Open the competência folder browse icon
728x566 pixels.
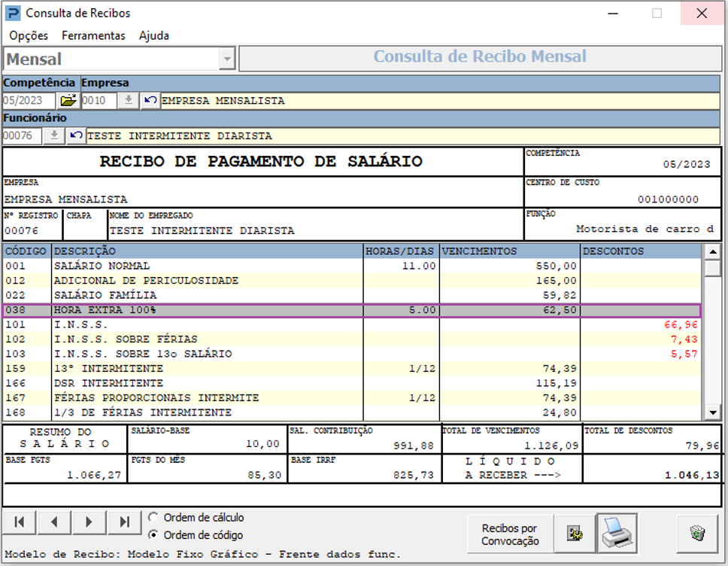pos(68,100)
